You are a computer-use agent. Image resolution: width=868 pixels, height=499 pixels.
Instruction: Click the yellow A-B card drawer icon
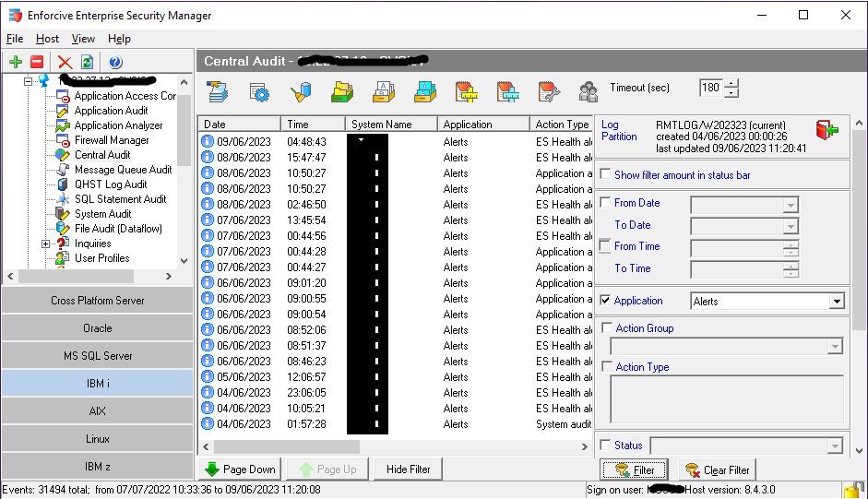point(384,92)
